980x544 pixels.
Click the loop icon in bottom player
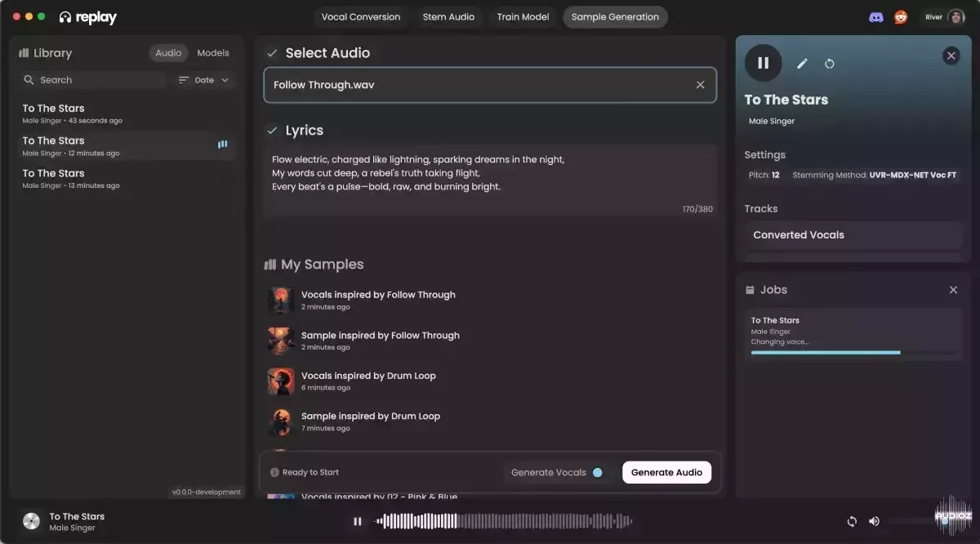point(852,521)
